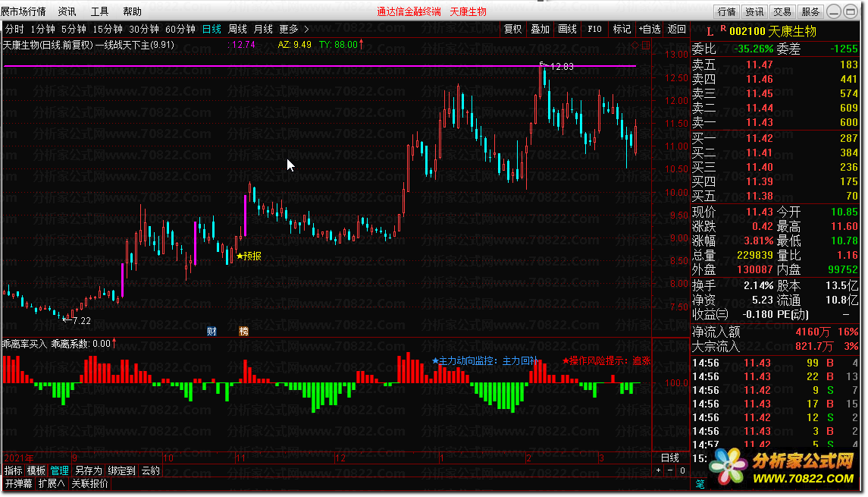The width and height of the screenshot is (868, 497).
Task: Click the 交易 trade button
Action: [x=782, y=11]
